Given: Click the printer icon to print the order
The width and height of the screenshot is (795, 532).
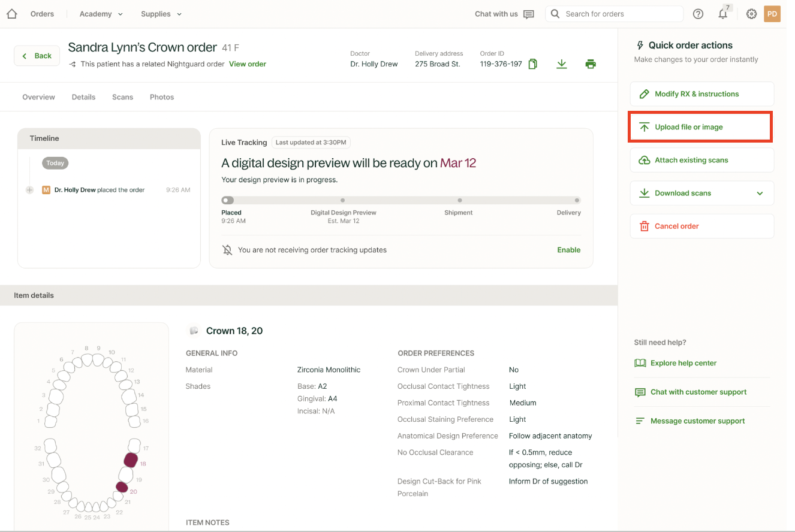Looking at the screenshot, I should tap(591, 64).
